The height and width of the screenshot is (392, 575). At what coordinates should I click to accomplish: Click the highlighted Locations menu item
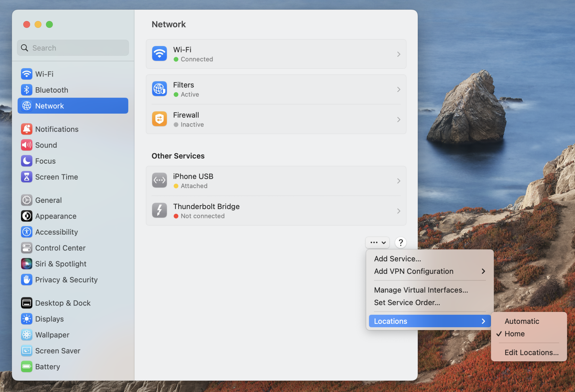tap(430, 321)
